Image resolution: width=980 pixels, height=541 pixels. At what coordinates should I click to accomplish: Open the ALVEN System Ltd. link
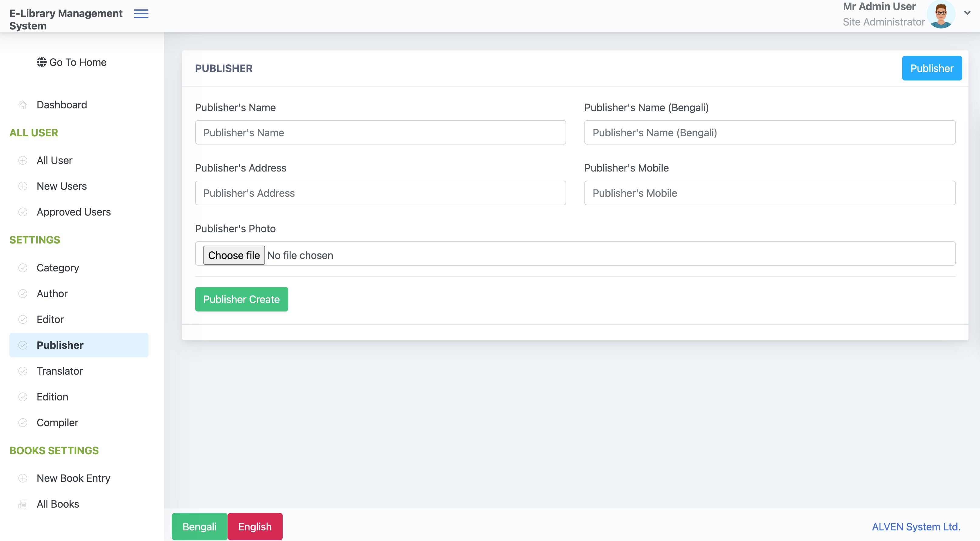(x=916, y=526)
